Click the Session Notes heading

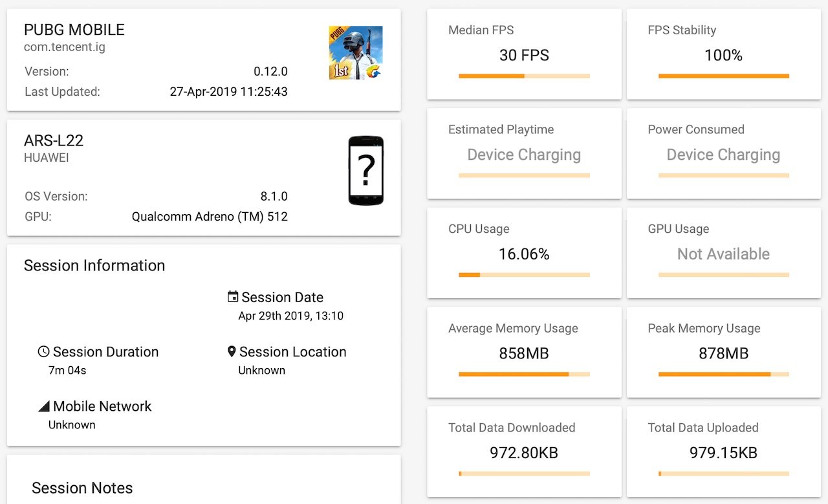click(82, 488)
